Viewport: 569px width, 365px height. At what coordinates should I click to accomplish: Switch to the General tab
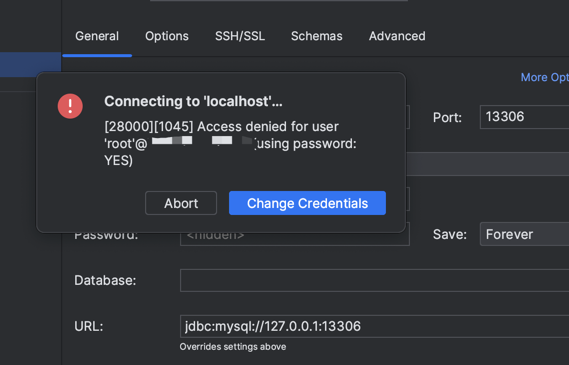(x=97, y=36)
